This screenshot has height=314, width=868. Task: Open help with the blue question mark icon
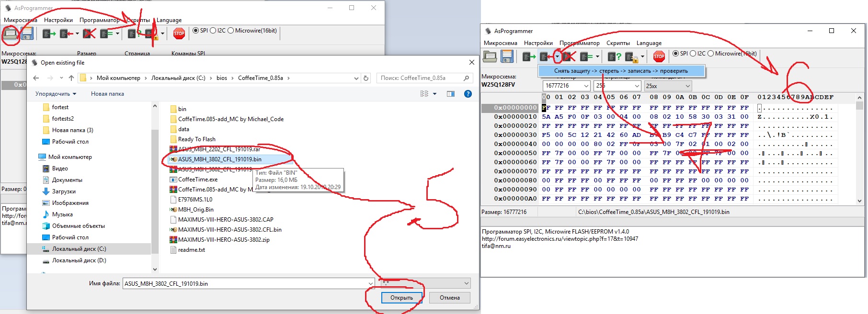click(x=468, y=94)
